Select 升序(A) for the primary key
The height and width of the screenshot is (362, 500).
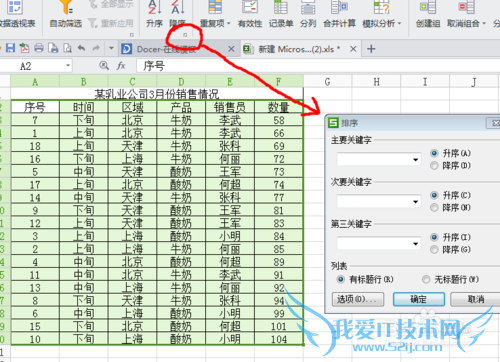[434, 153]
